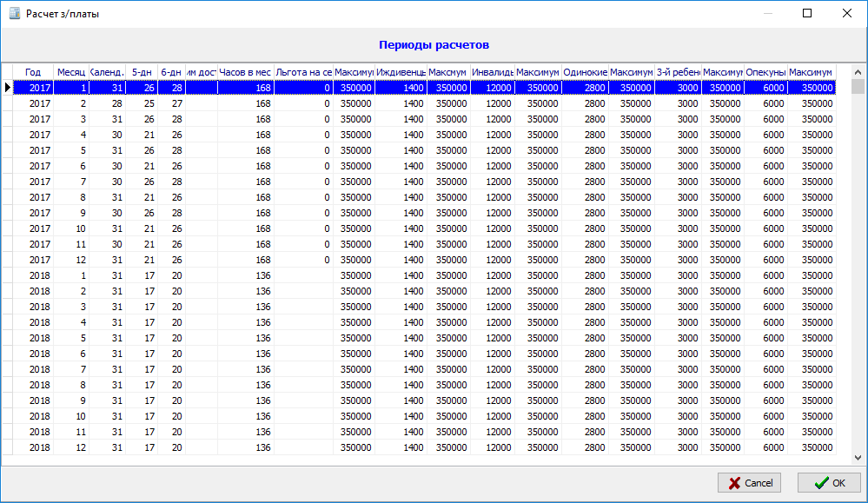Click the 5-дн column header
The image size is (868, 503).
pyautogui.click(x=142, y=72)
